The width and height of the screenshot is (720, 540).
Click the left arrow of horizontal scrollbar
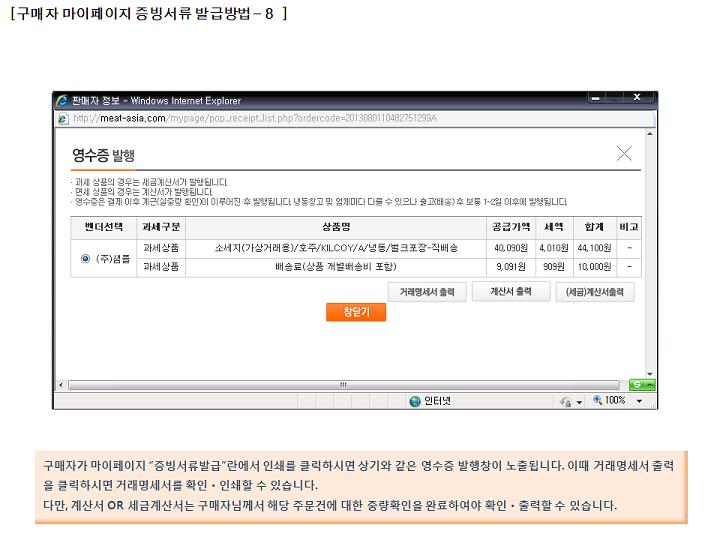point(62,384)
